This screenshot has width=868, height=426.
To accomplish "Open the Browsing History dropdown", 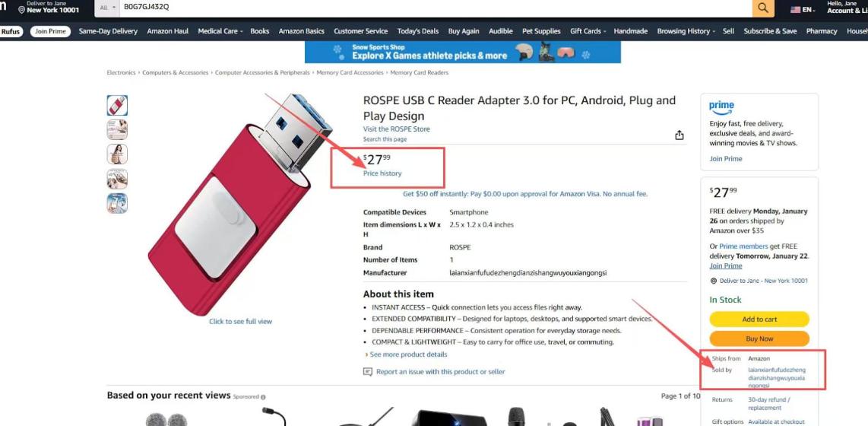I will coord(686,31).
